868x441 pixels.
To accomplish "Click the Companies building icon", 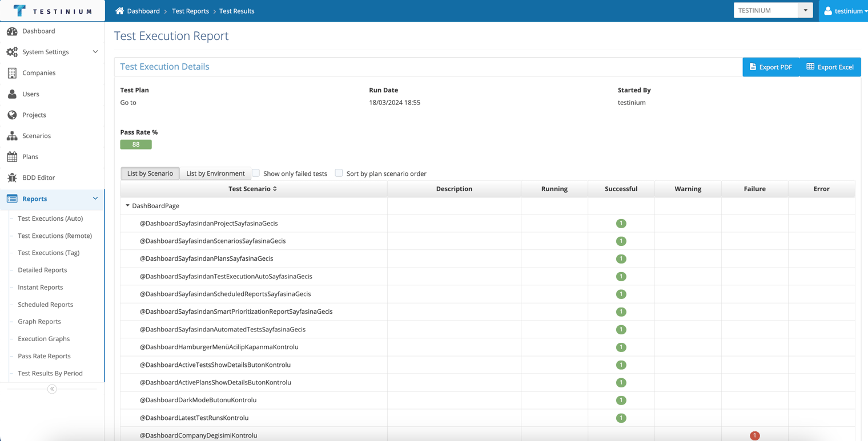I will (12, 73).
